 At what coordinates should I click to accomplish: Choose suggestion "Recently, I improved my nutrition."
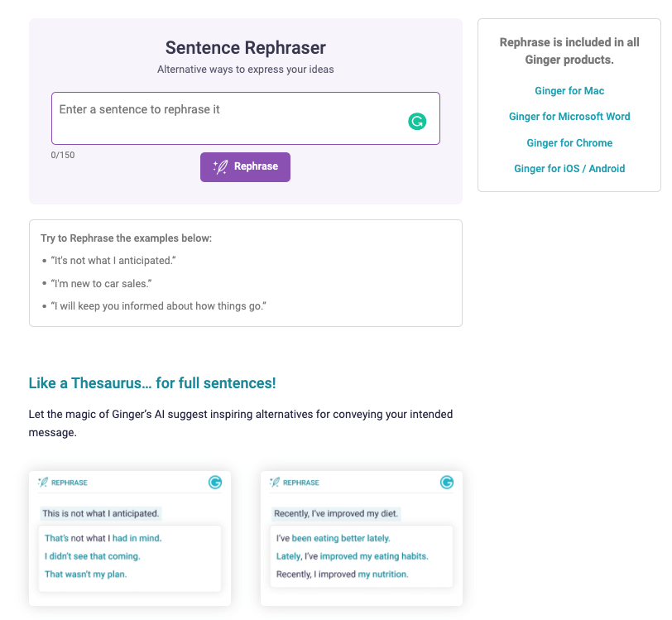(342, 574)
